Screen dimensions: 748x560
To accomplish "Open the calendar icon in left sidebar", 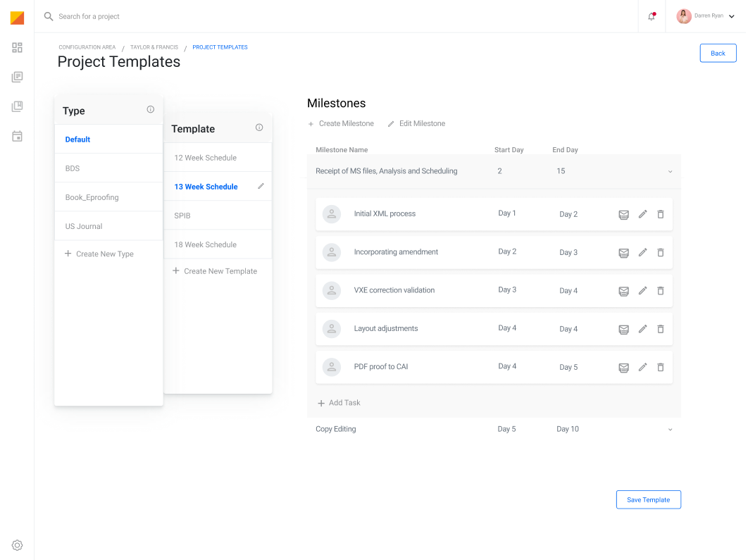I will point(18,136).
